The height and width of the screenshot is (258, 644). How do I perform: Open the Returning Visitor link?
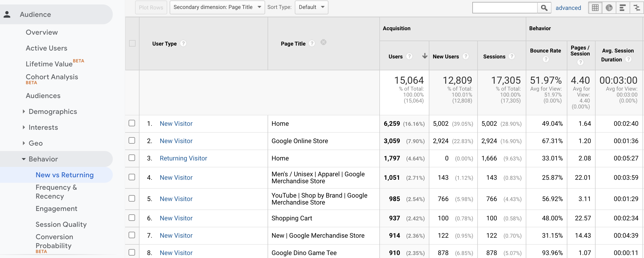click(183, 158)
